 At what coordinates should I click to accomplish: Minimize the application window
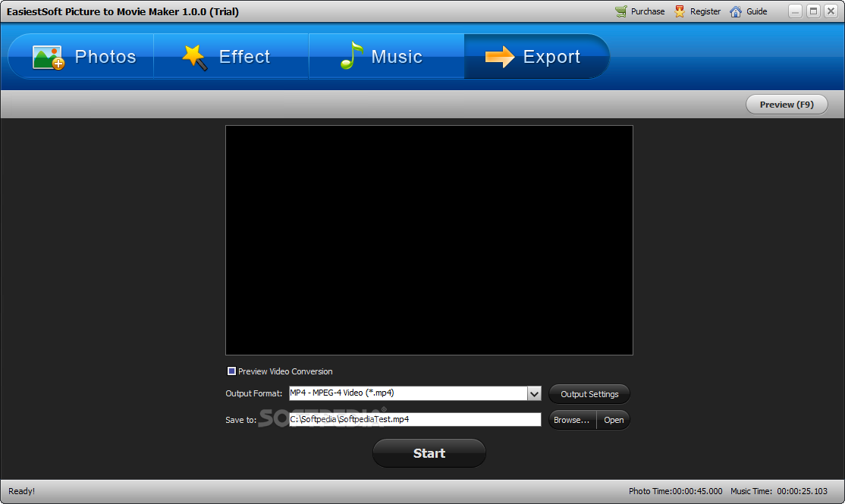tap(796, 11)
